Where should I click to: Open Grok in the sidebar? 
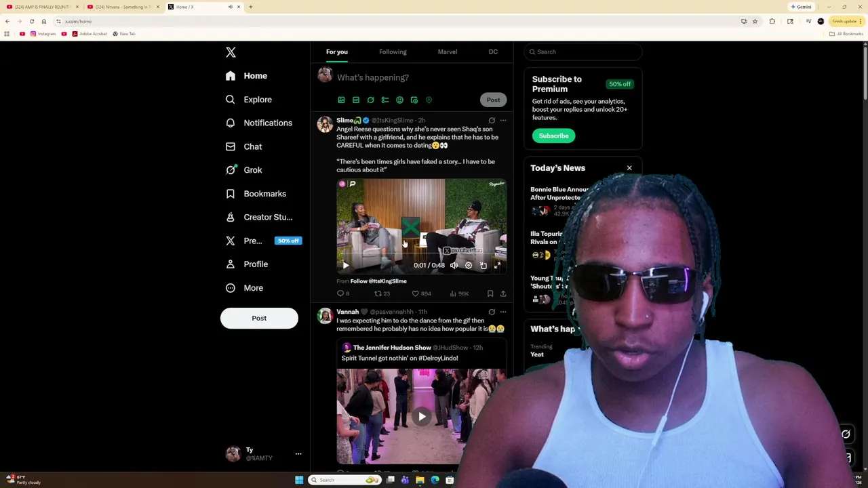tap(244, 170)
